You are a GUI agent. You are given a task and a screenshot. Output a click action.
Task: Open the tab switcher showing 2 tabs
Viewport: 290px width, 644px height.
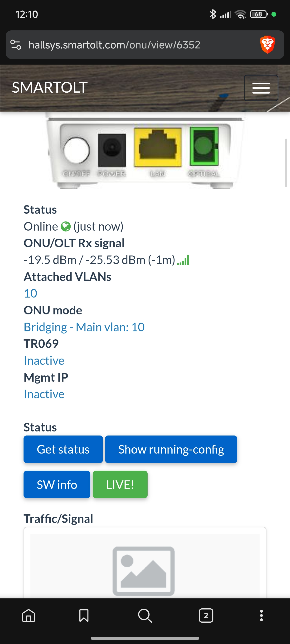(x=206, y=615)
